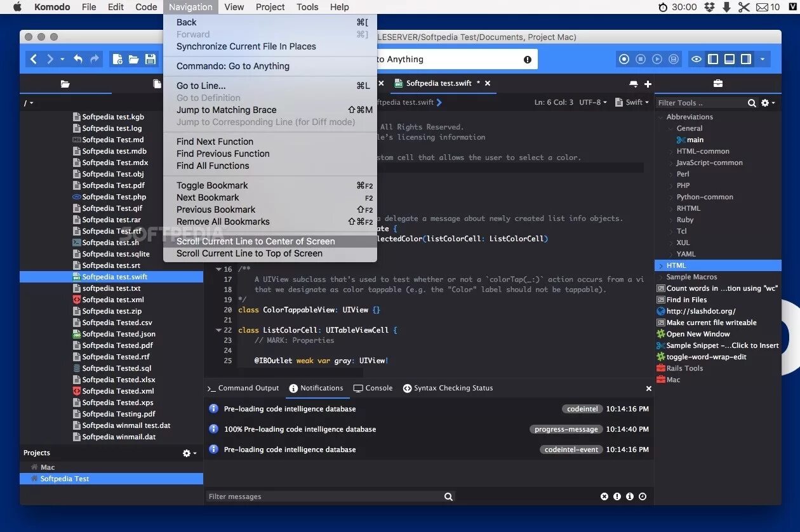Click the undo arrow icon
This screenshot has width=800, height=532.
pyautogui.click(x=77, y=59)
